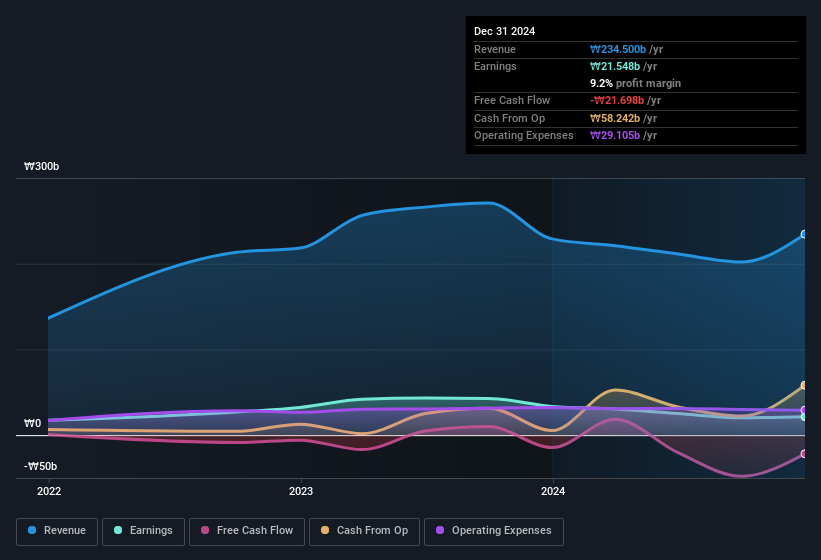The width and height of the screenshot is (821, 560).
Task: Toggle the Cash From Op legend button
Action: pos(364,531)
